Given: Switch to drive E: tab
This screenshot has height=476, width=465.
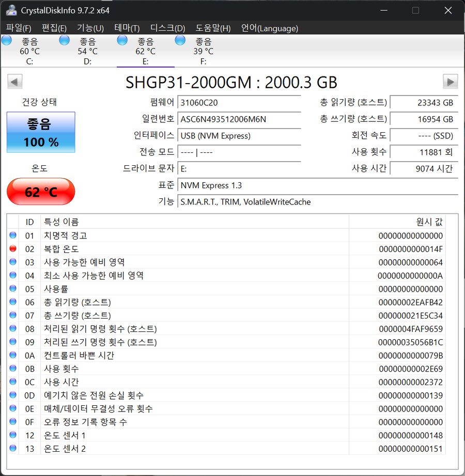Looking at the screenshot, I should 145,49.
